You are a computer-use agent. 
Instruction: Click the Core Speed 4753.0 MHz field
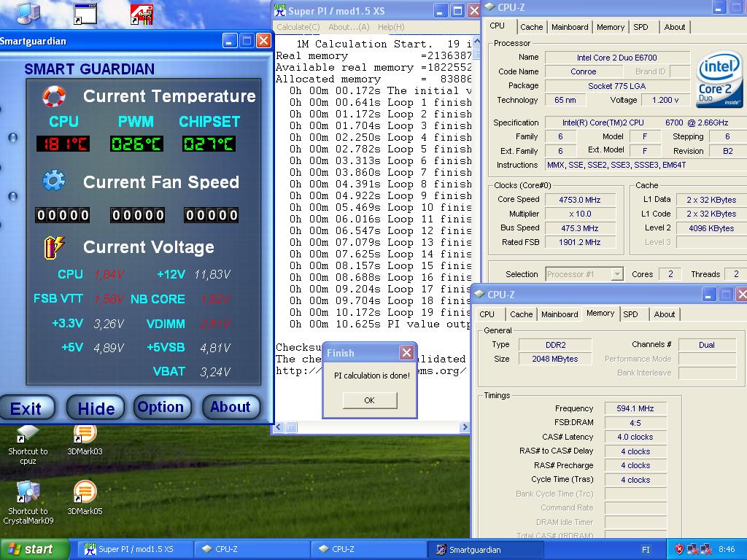click(x=580, y=200)
